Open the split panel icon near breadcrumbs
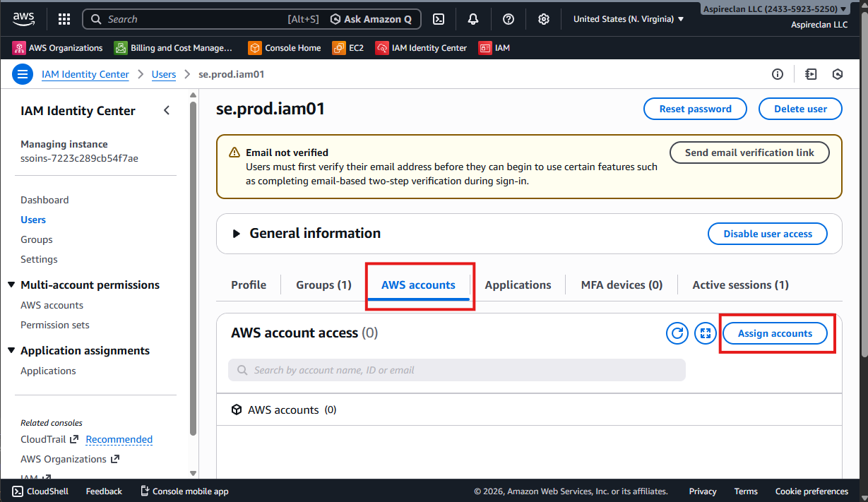This screenshot has height=502, width=868. [x=811, y=74]
